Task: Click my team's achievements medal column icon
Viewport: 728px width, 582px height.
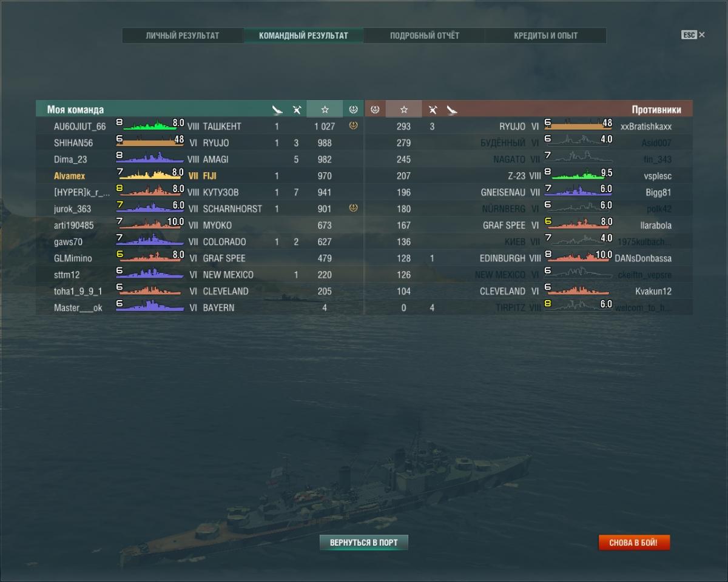Action: pyautogui.click(x=353, y=110)
